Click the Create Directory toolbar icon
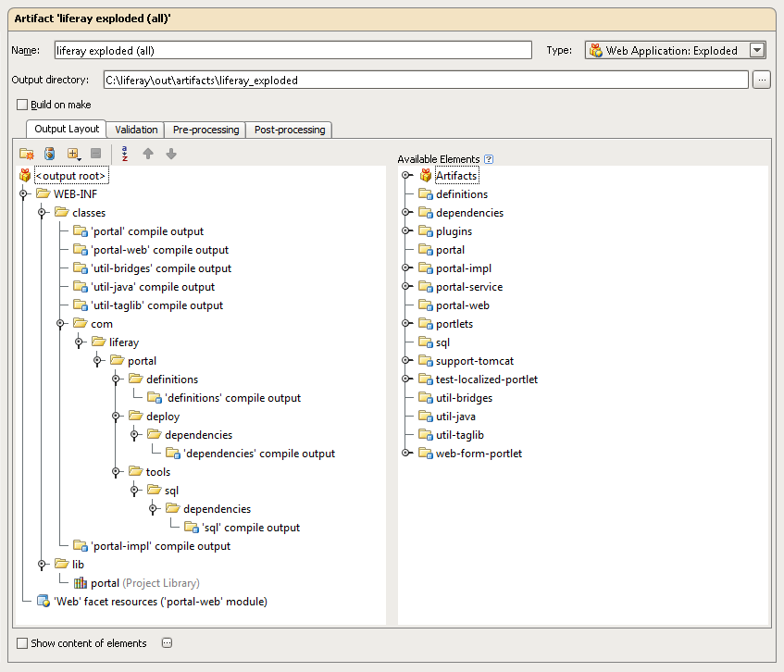The height and width of the screenshot is (672, 784). coord(27,154)
